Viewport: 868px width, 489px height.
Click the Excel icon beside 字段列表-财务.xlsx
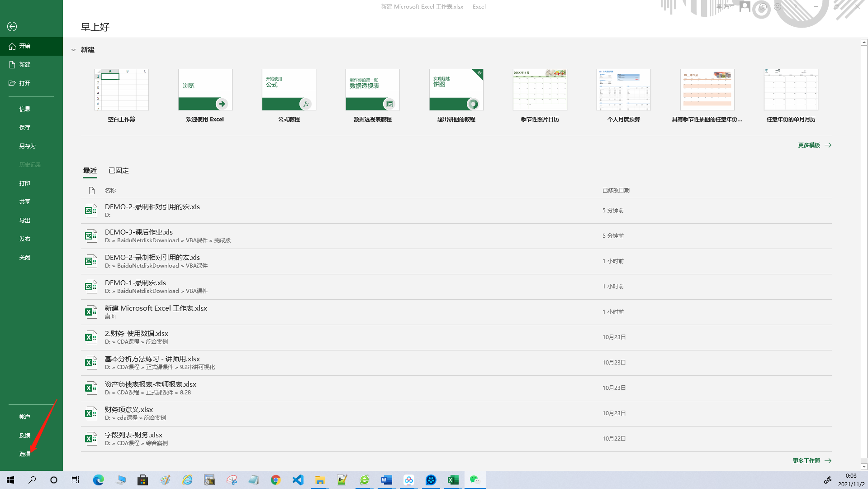pyautogui.click(x=91, y=439)
